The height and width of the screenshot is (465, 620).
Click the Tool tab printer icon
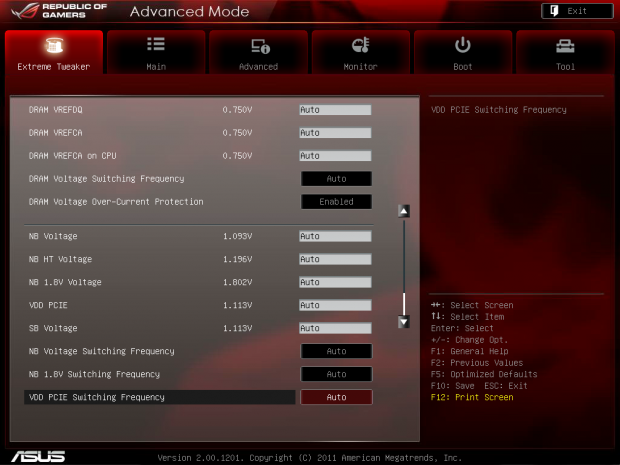point(565,46)
